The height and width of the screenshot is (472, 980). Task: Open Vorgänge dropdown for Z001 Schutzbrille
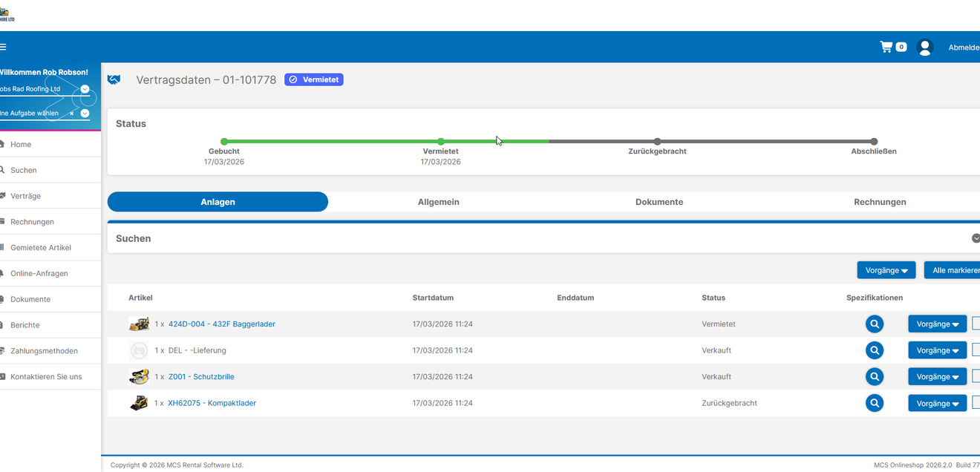pos(938,376)
